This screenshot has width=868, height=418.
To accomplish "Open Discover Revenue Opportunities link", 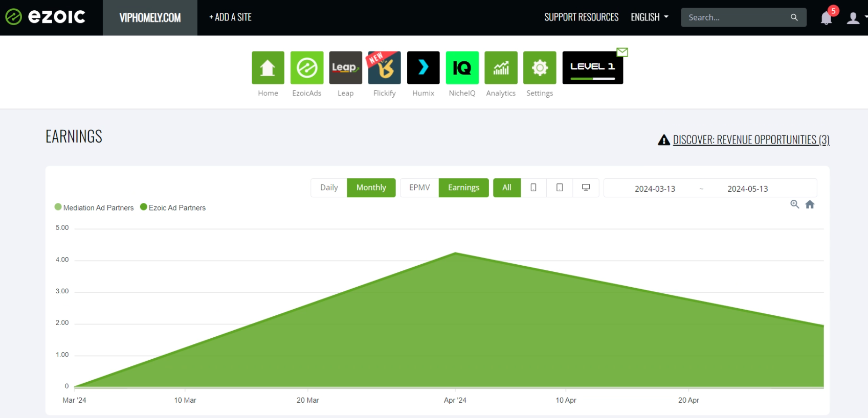I will (751, 140).
